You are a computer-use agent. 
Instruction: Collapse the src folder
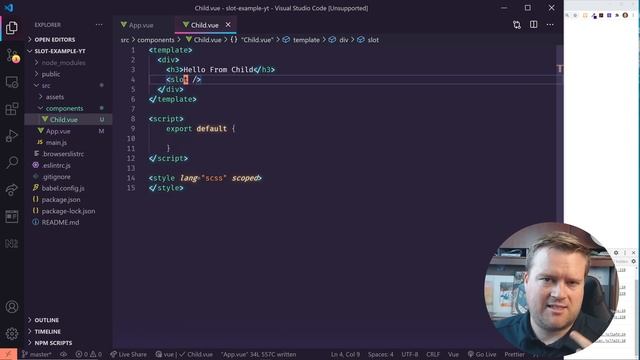tap(46, 86)
